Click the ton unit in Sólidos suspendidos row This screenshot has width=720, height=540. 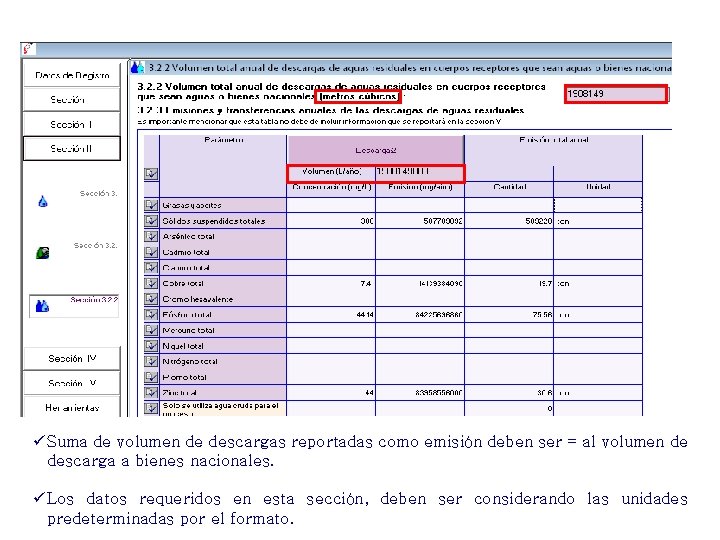coord(598,221)
